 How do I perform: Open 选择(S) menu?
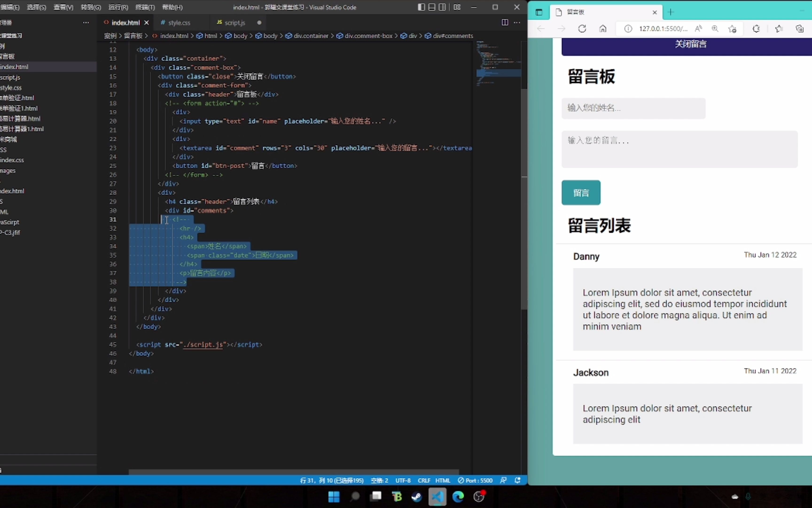pos(36,7)
